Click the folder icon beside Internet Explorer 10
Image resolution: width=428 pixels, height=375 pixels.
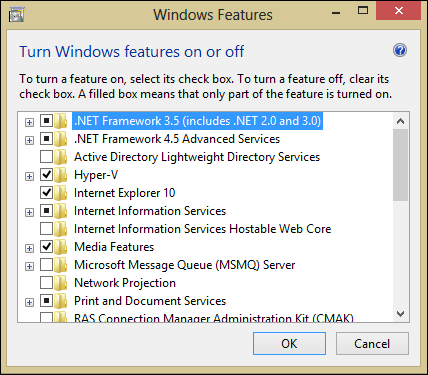pos(61,193)
